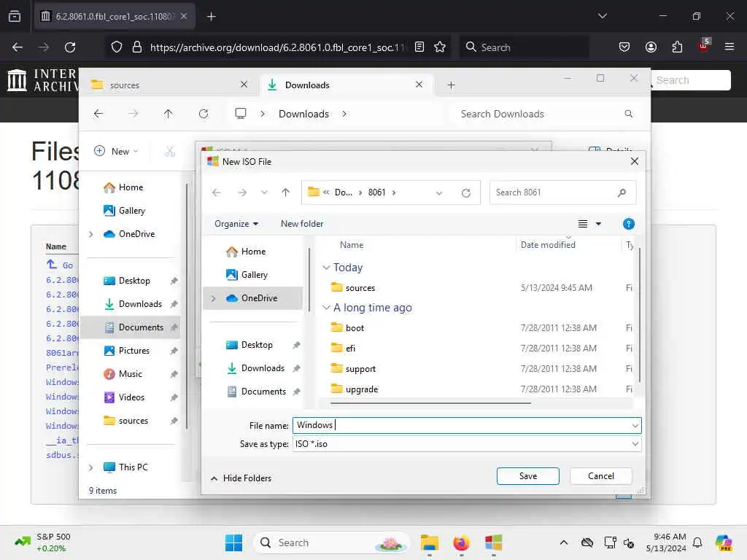Click File Explorer icon on taskbar
This screenshot has height=560, width=747.
pyautogui.click(x=429, y=542)
